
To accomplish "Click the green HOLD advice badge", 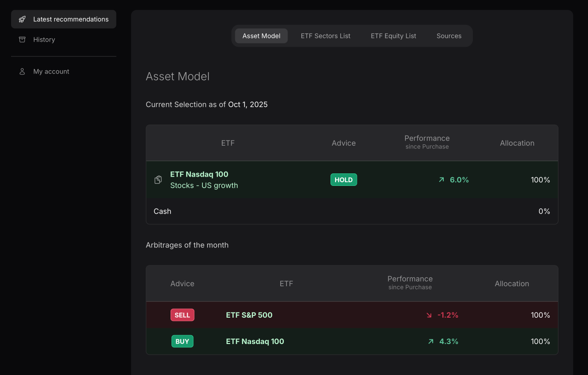I will (343, 180).
